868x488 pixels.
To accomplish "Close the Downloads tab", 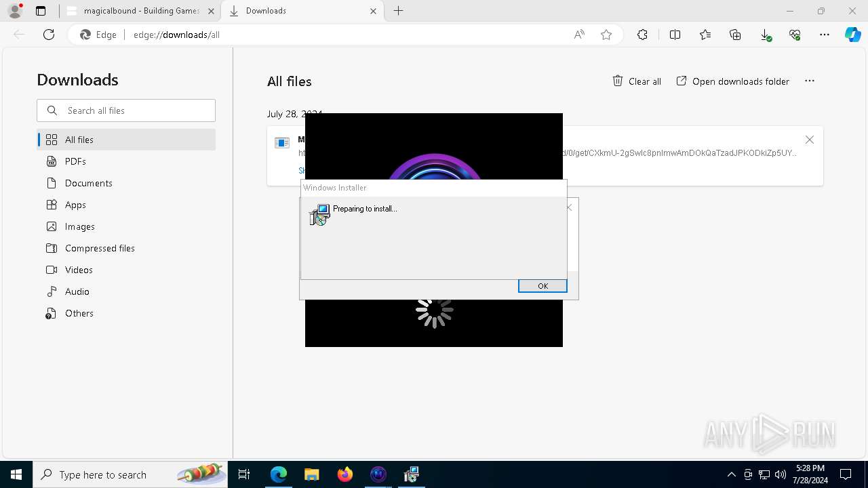I will pos(373,11).
